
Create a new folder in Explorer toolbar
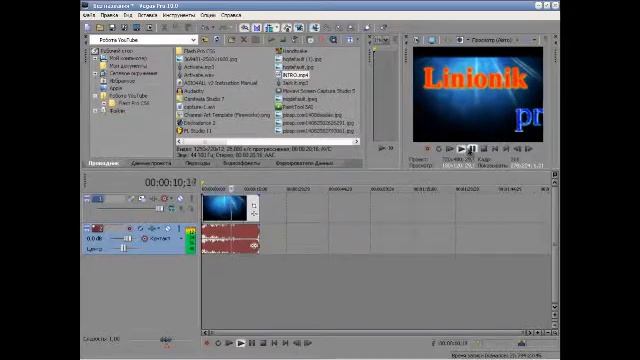point(231,40)
